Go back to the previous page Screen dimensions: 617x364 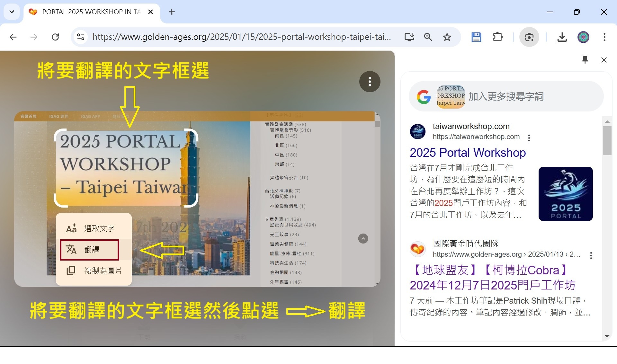pyautogui.click(x=13, y=37)
